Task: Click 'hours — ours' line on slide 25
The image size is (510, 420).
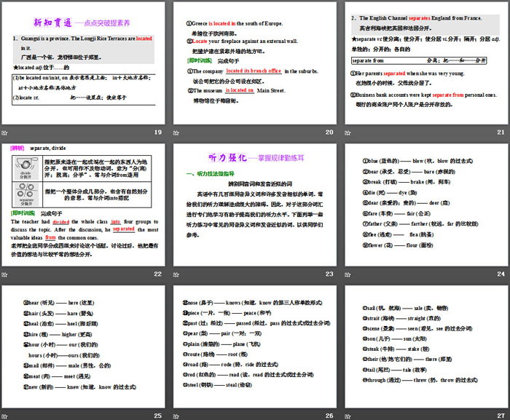Action: pyautogui.click(x=64, y=355)
